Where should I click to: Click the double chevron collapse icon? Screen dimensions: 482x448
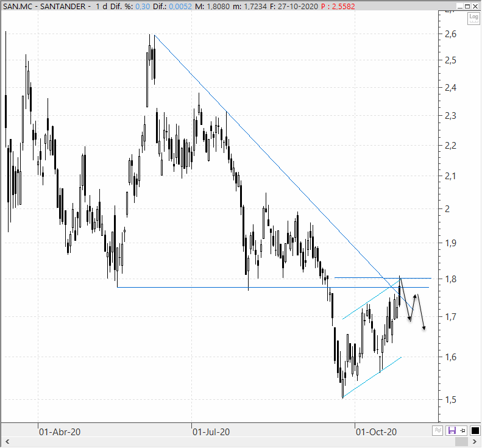(438, 430)
